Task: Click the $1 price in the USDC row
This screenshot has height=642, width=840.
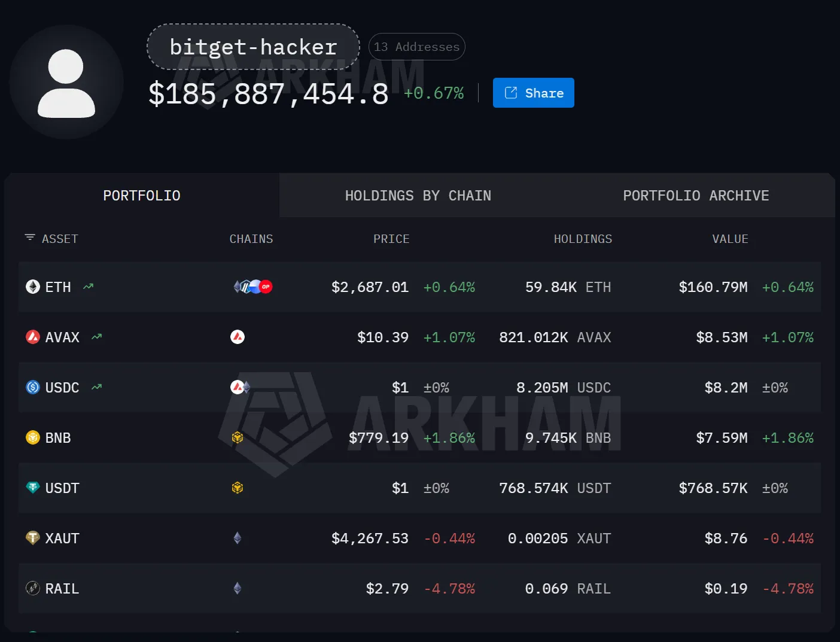Action: 400,388
